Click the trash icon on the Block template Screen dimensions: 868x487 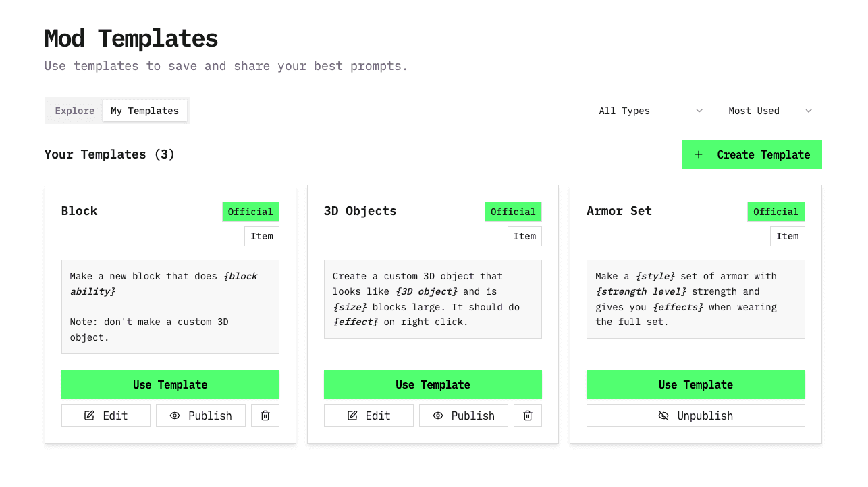click(x=265, y=416)
